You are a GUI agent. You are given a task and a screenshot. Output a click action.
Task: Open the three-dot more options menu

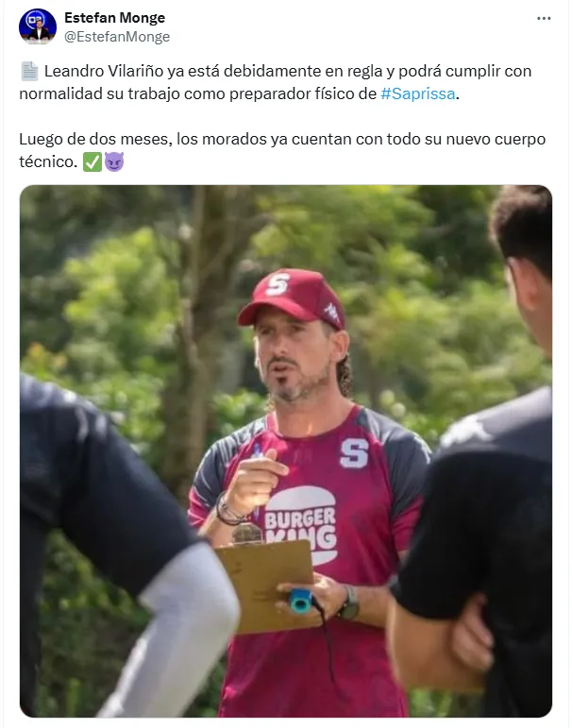(x=544, y=19)
